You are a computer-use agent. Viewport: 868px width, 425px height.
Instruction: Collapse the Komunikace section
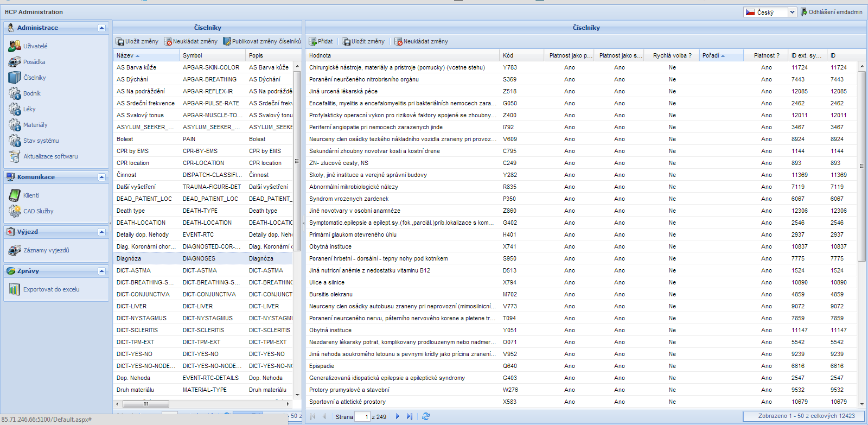[101, 177]
